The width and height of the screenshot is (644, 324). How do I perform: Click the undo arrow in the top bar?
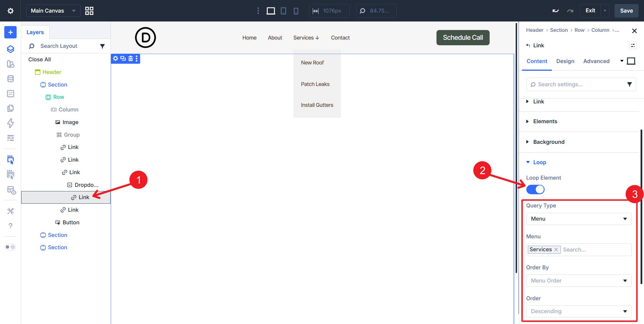tap(555, 10)
